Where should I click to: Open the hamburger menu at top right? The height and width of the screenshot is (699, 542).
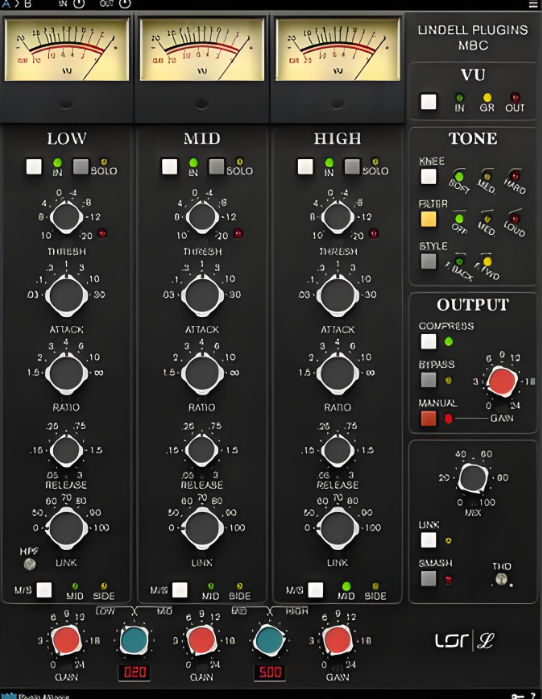pyautogui.click(x=533, y=4)
